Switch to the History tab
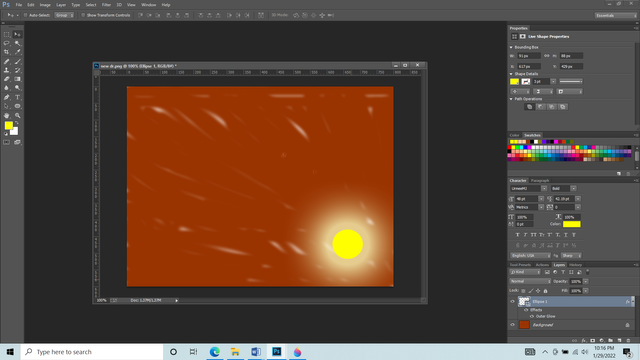 coord(575,265)
